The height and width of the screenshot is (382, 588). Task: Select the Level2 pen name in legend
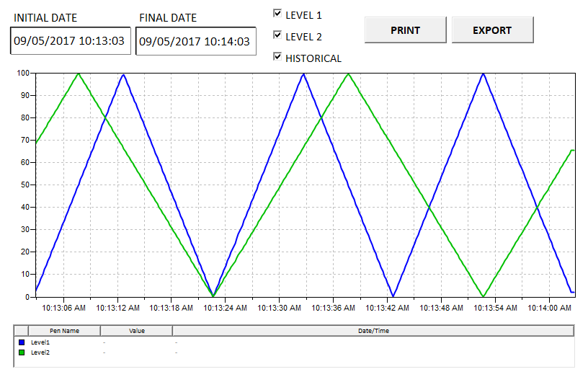tap(40, 352)
